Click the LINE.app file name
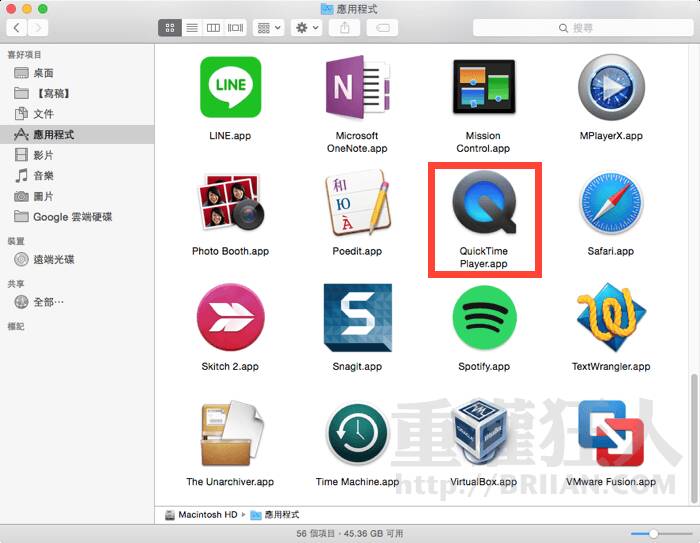The image size is (700, 543). click(230, 136)
